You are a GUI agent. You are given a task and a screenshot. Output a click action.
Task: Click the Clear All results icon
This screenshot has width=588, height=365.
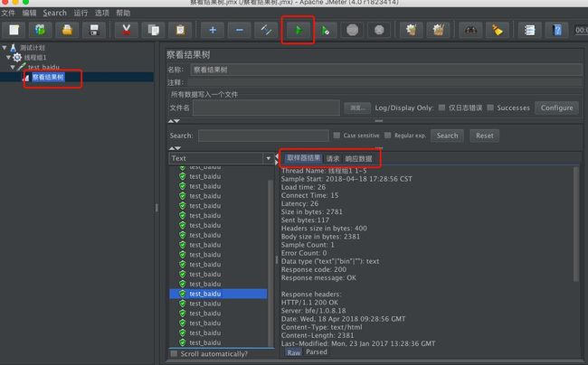439,30
